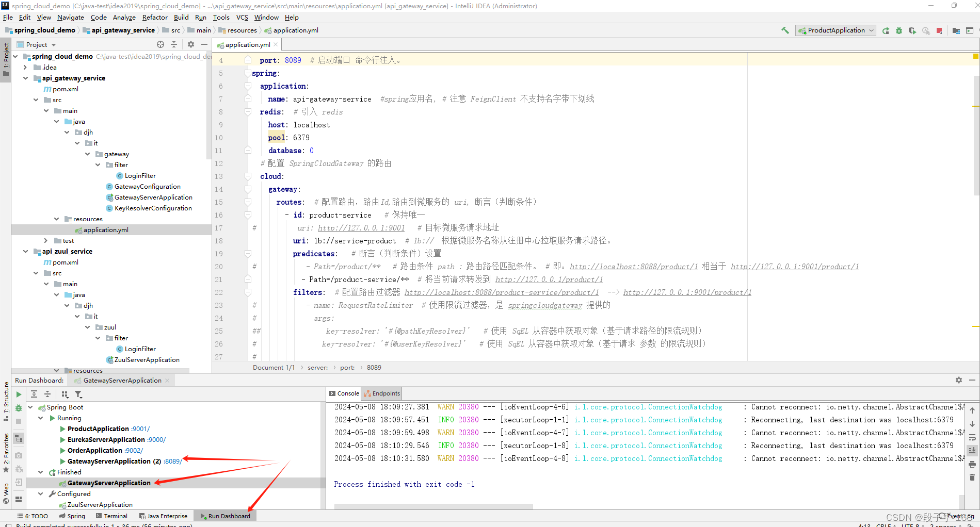Debug selected configuration in Run Dashboard sidebar
980x527 pixels.
(19, 408)
